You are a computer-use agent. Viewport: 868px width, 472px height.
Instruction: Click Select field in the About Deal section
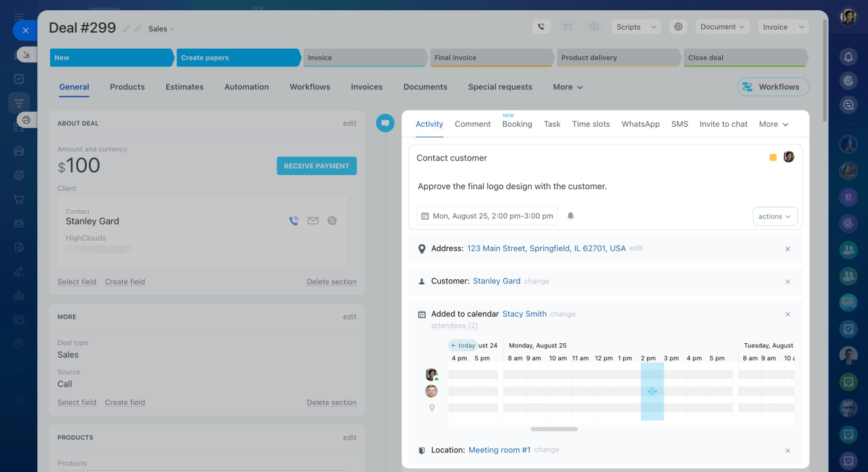77,282
